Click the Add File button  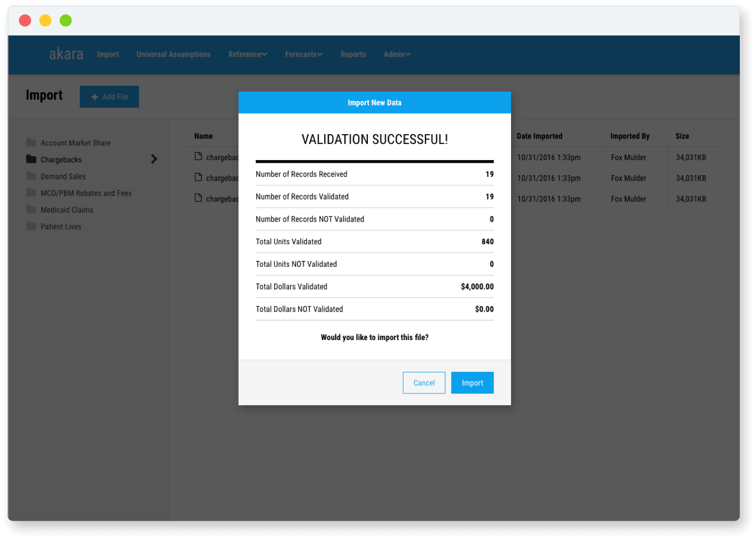109,97
